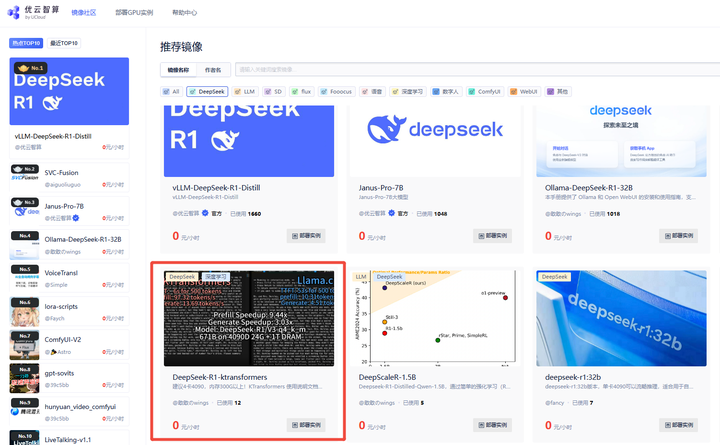
Task: Click the image keyword search field
Action: (x=478, y=69)
